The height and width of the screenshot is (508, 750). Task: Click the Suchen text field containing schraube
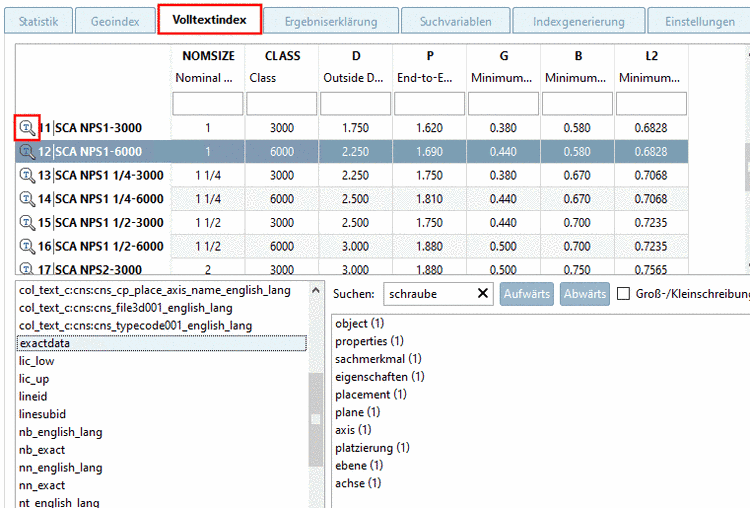coord(430,294)
